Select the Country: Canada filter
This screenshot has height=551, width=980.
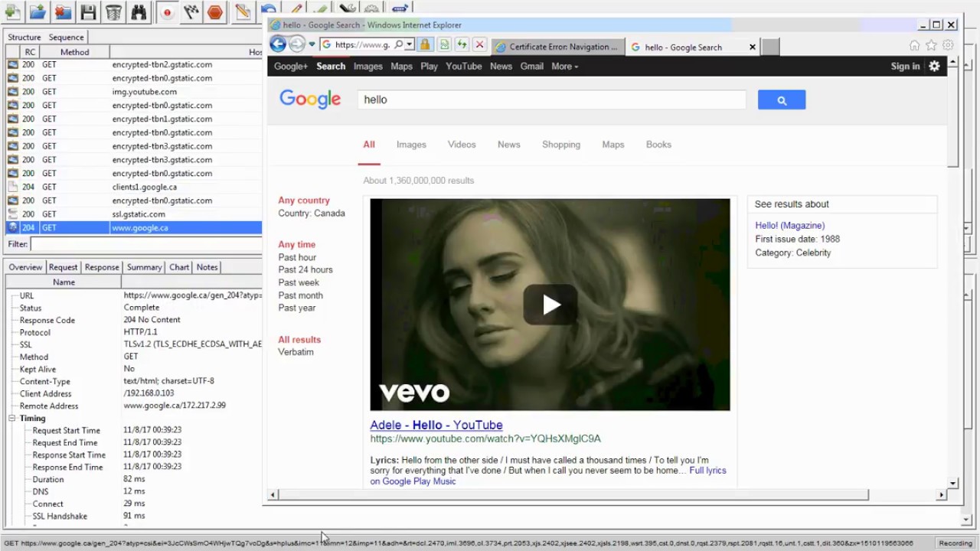click(312, 214)
